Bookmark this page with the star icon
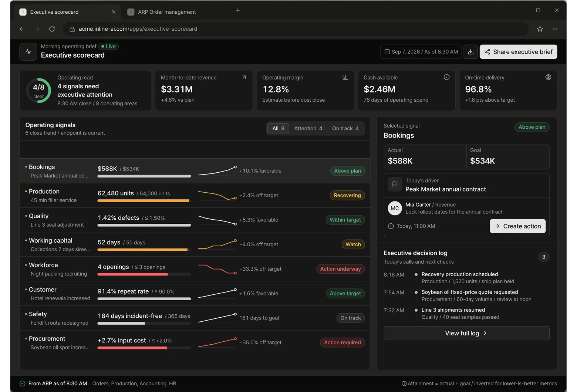The width and height of the screenshot is (577, 392). 540,29
